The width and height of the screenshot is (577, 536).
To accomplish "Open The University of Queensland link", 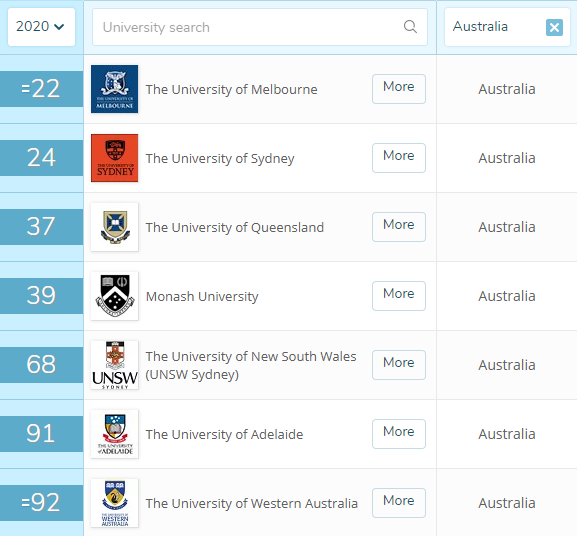I will point(235,227).
